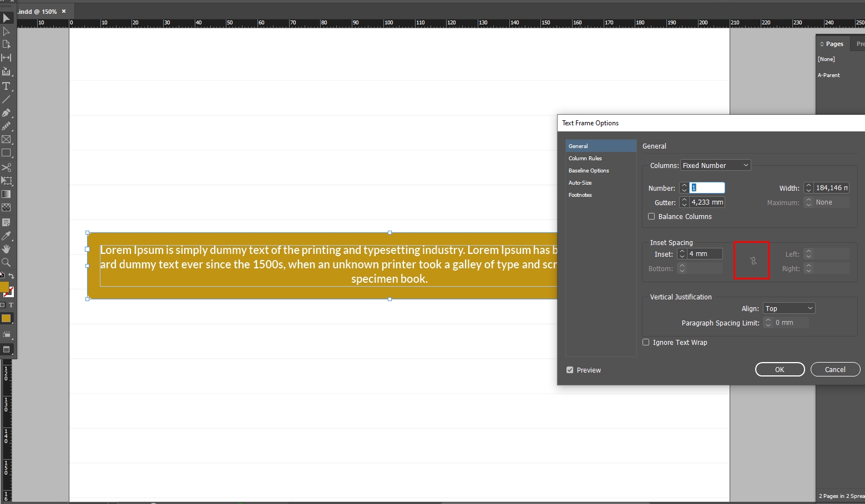This screenshot has height=504, width=865.
Task: Choose the Scissors tool
Action: (7, 167)
